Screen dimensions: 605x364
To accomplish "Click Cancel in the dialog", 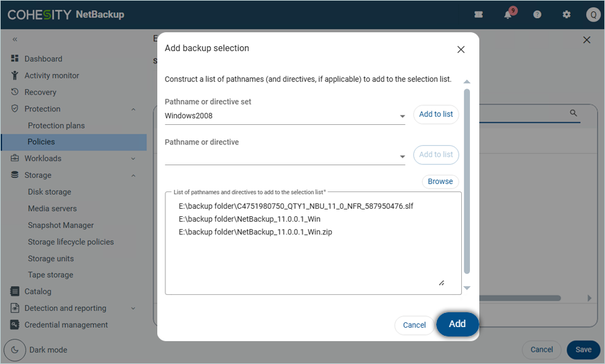I will coord(414,325).
